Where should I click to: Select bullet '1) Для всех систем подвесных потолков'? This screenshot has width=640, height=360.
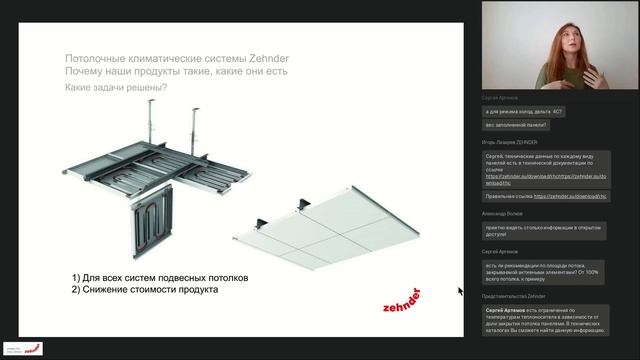point(160,278)
